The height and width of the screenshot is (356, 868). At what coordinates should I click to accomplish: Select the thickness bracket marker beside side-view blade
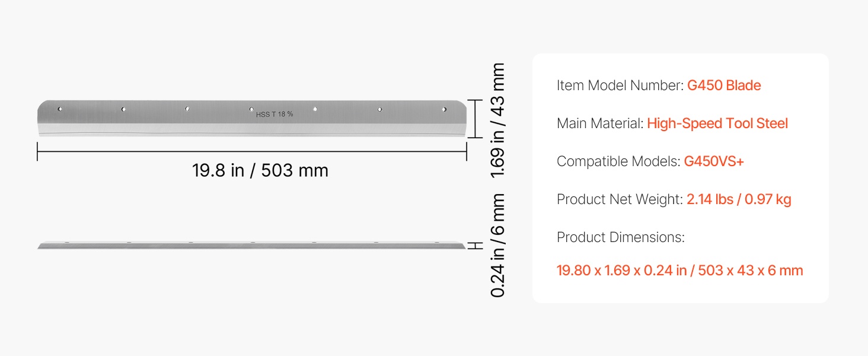[474, 246]
